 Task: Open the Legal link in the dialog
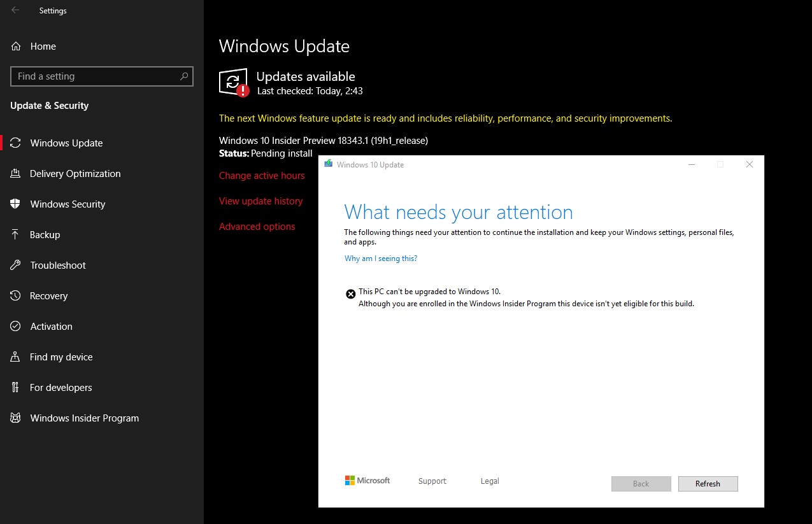click(490, 481)
